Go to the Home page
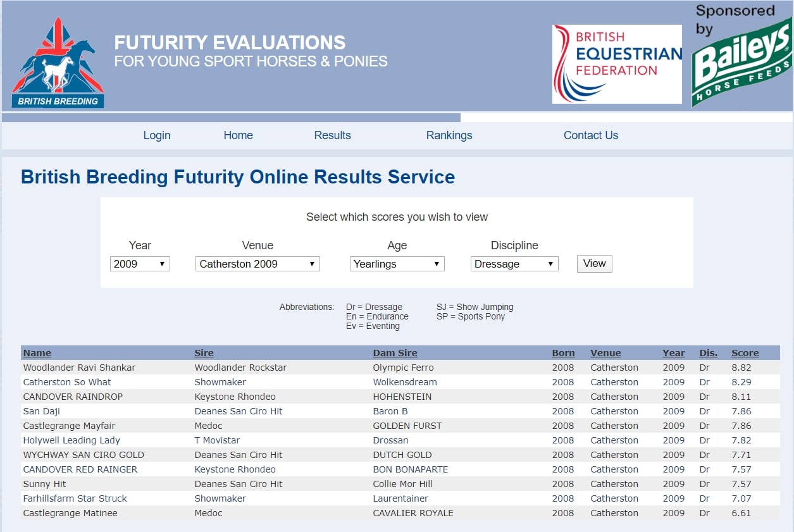This screenshot has height=532, width=794. click(x=238, y=135)
